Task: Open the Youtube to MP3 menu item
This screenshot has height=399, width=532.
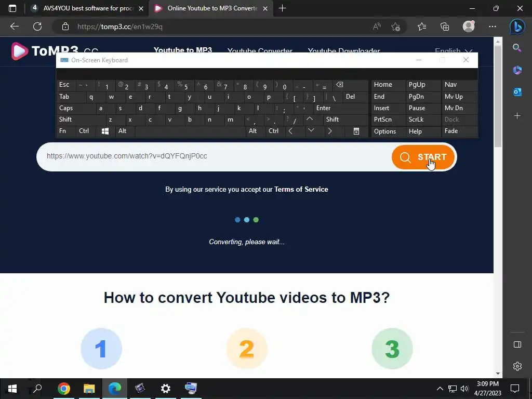Action: tap(183, 50)
